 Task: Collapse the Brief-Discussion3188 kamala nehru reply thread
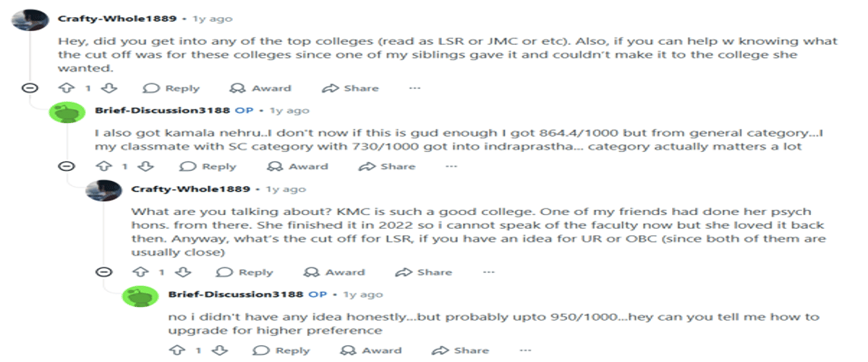click(x=67, y=167)
